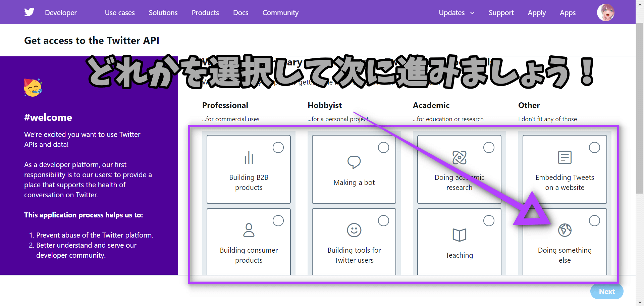Select the Doing academic research radio button
Image resolution: width=644 pixels, height=306 pixels.
pyautogui.click(x=489, y=147)
